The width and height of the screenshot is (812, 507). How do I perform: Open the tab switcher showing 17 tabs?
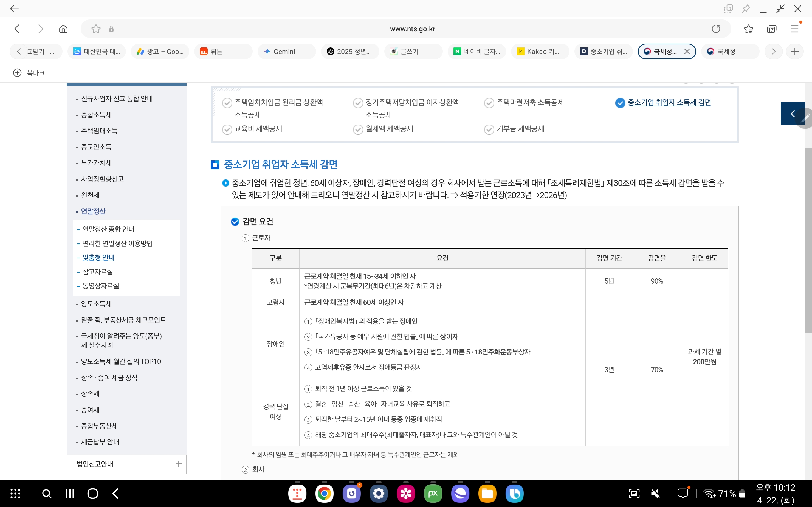pos(771,29)
